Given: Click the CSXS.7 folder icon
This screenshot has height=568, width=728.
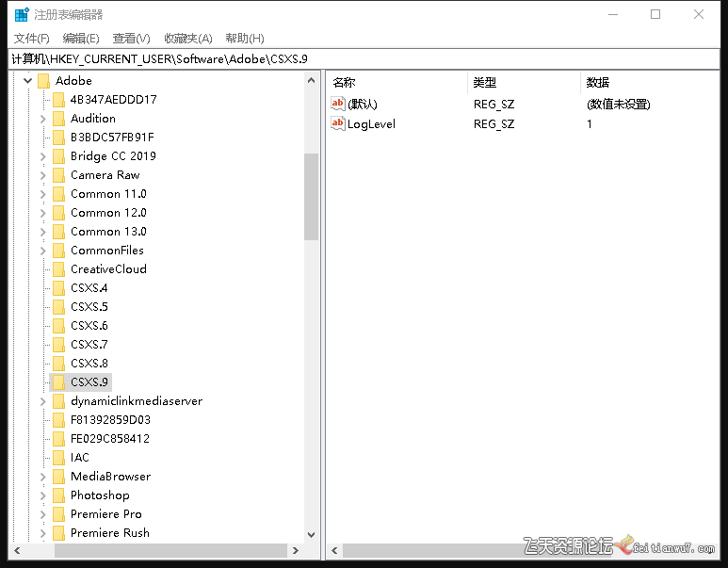Looking at the screenshot, I should (x=58, y=345).
